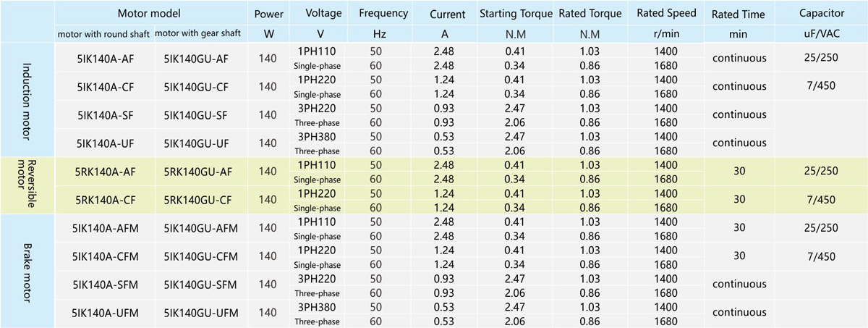Click the 5IK140A-AFM brake motor model
Screen dimensions: 868x328
[x=103, y=227]
